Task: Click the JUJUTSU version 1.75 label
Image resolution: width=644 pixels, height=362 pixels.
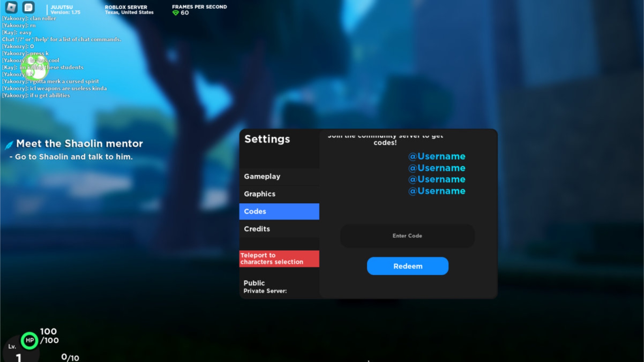Action: point(65,10)
